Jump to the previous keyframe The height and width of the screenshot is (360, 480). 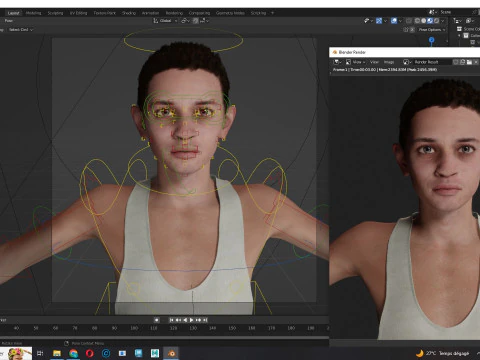(178, 320)
